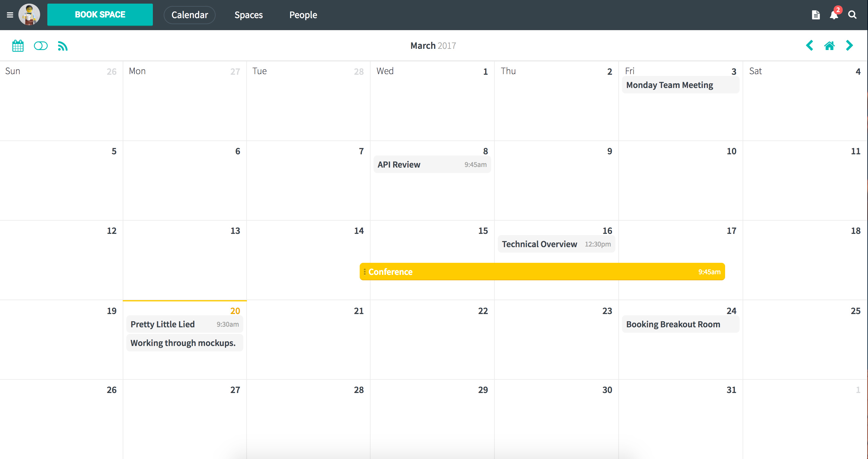Open the Pretty Little Lied event

185,324
